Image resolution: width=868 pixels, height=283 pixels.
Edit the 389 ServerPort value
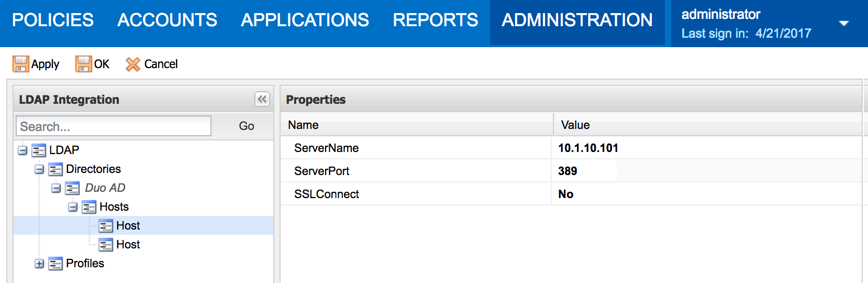click(x=567, y=171)
